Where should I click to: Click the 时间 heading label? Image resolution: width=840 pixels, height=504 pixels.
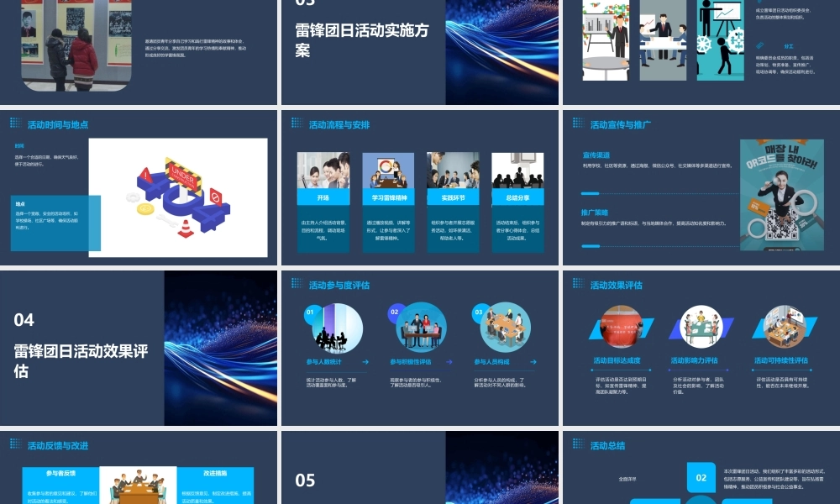[19, 145]
